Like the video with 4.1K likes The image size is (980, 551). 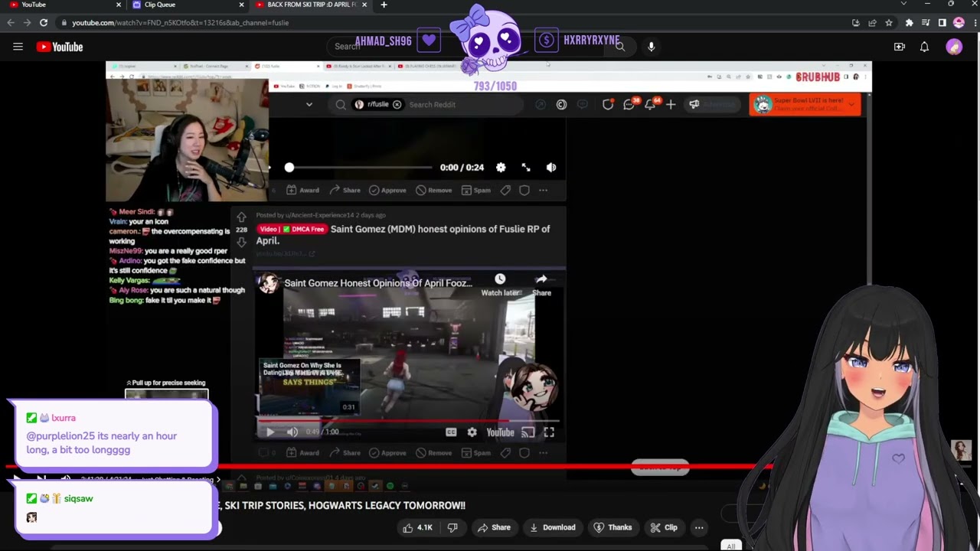pos(417,527)
